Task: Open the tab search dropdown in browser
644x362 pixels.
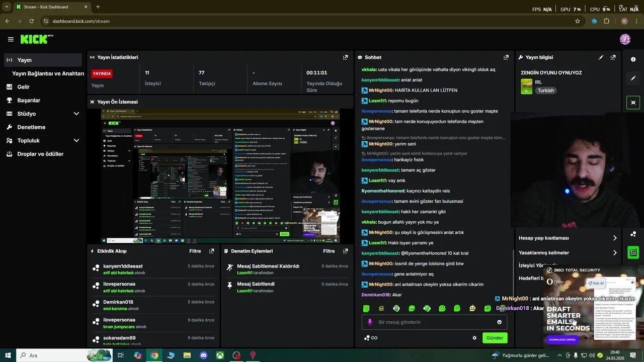Action: tap(6, 7)
